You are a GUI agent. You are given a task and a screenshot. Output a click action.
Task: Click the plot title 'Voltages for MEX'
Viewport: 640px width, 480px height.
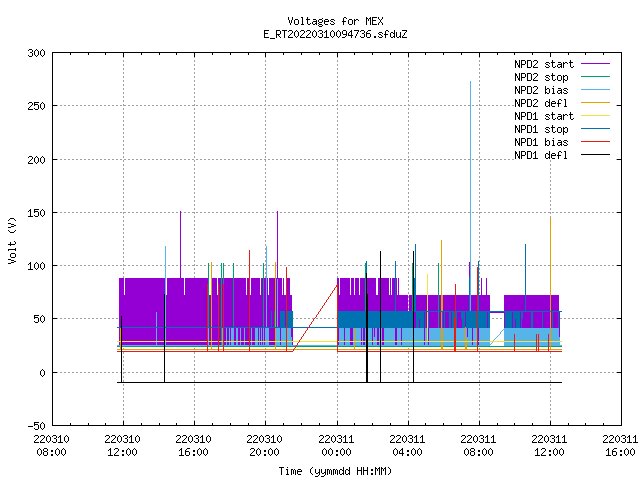coord(335,21)
